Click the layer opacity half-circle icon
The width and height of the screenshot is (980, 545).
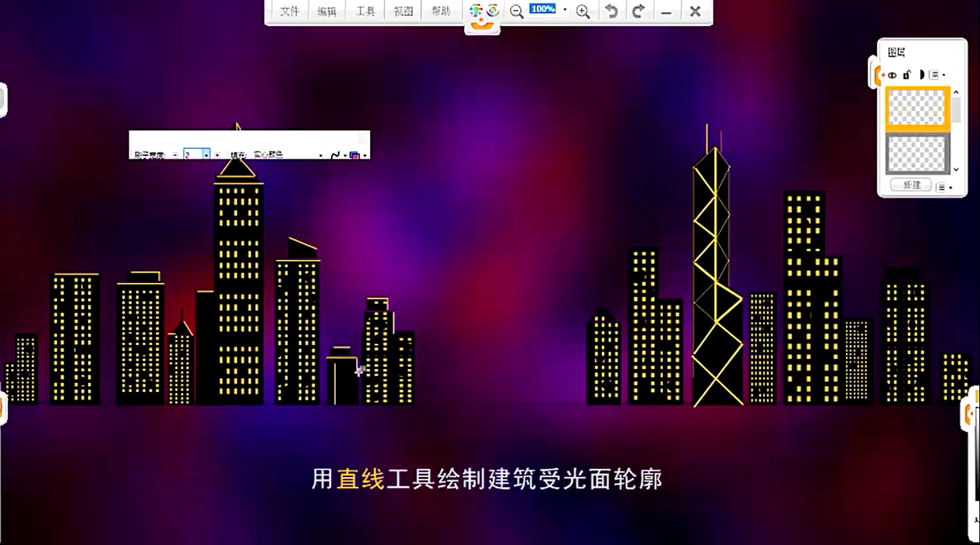coord(921,74)
